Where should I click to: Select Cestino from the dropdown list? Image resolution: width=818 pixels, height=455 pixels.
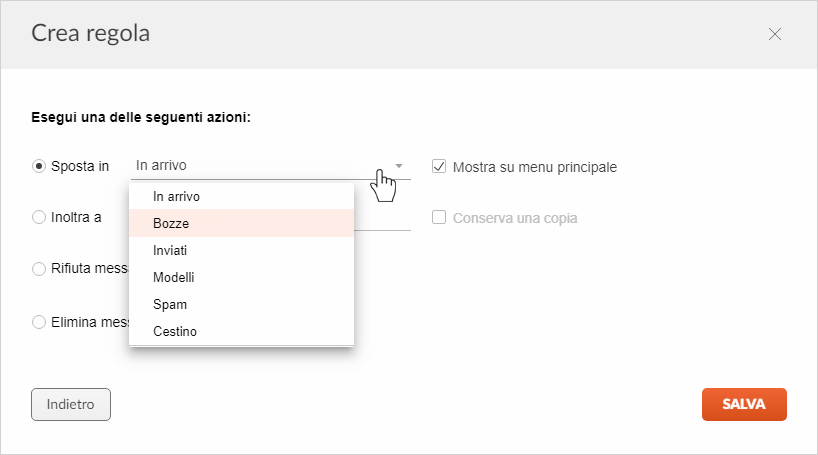242,331
